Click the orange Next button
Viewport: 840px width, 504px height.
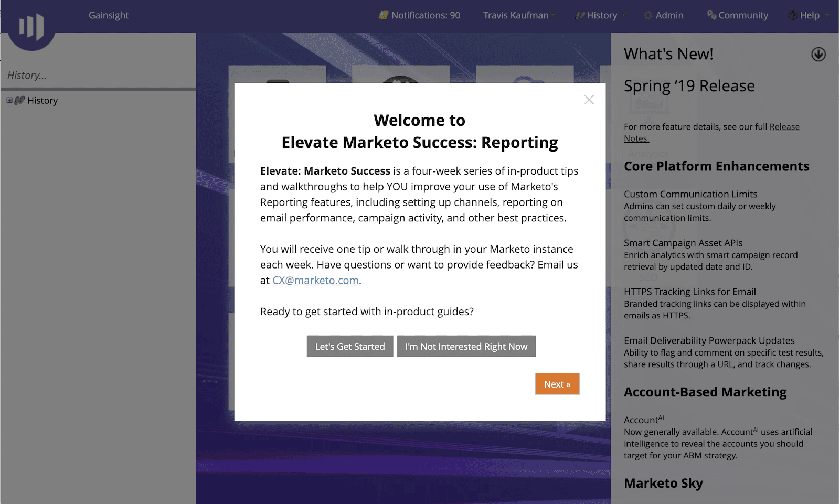[x=557, y=384]
